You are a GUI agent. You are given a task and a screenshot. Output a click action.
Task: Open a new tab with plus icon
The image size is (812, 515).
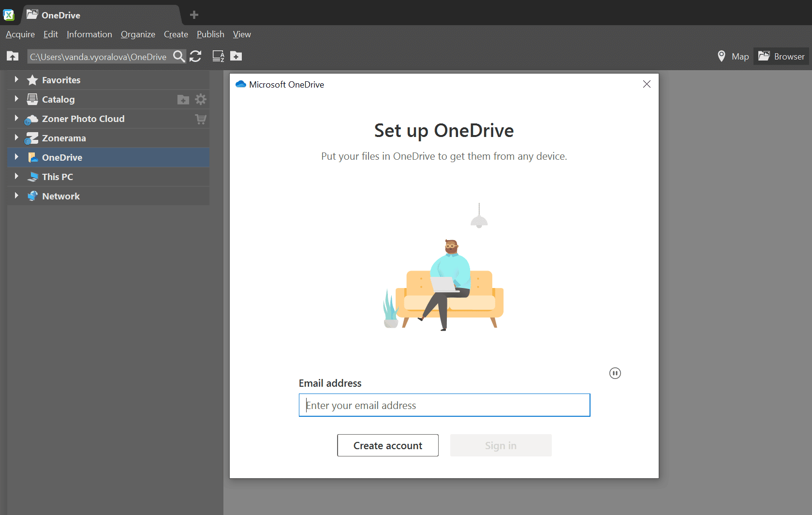coord(194,15)
